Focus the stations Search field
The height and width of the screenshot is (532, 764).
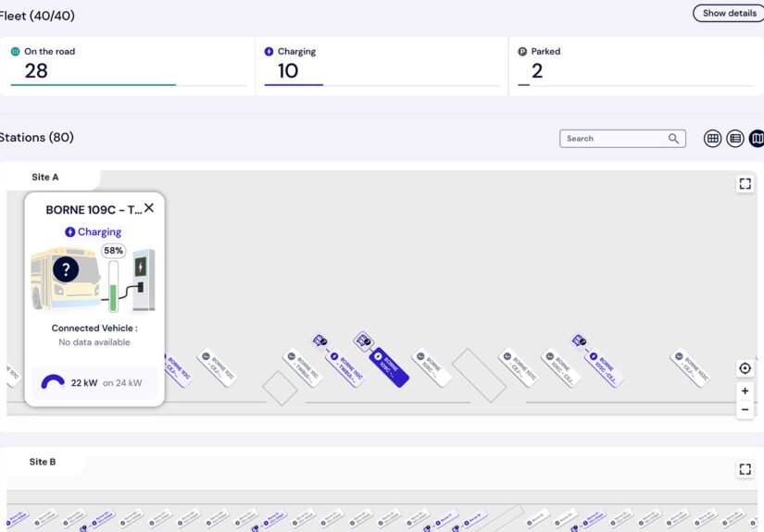coord(622,139)
